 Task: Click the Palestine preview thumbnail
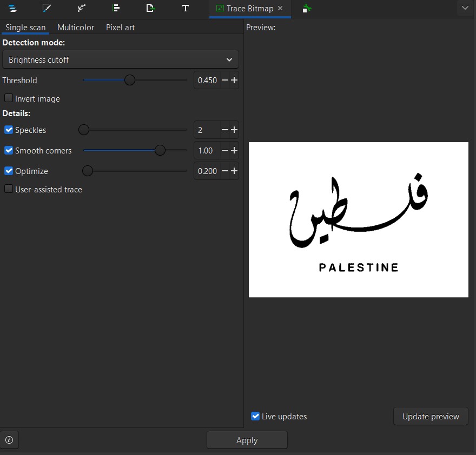pyautogui.click(x=358, y=219)
